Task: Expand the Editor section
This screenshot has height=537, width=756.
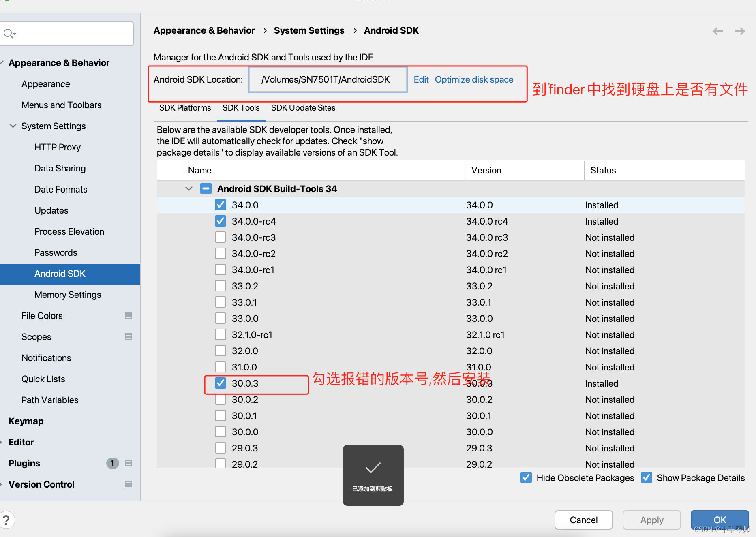Action: 2,442
